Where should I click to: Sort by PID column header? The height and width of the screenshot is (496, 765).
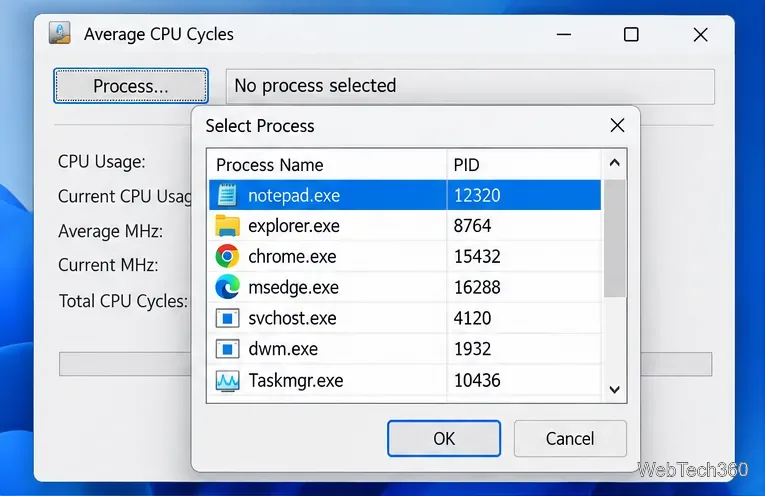click(x=524, y=165)
